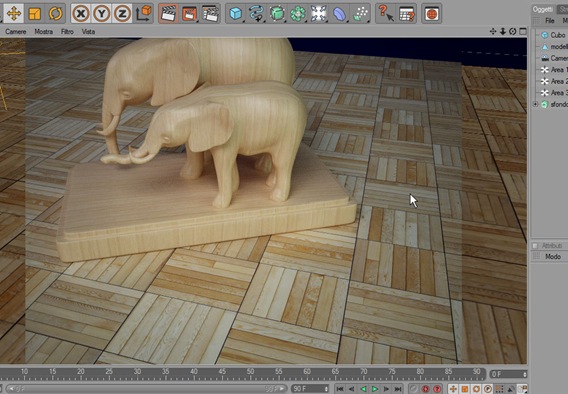Click the 90 F field stepper arrows
This screenshot has width=568, height=394.
click(326, 389)
